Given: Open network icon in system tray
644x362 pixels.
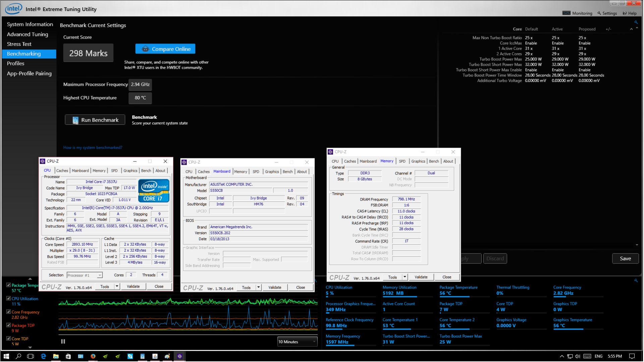Looking at the screenshot, I should coord(570,356).
